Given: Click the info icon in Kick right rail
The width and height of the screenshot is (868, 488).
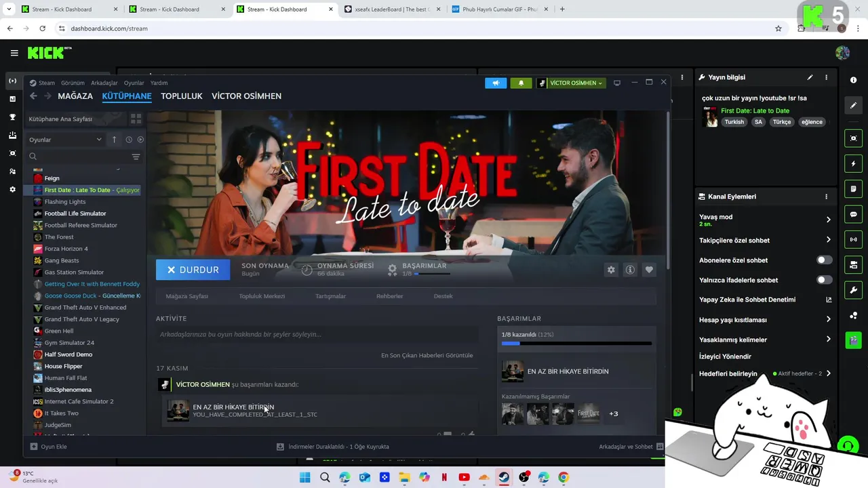Looking at the screenshot, I should pyautogui.click(x=853, y=80).
